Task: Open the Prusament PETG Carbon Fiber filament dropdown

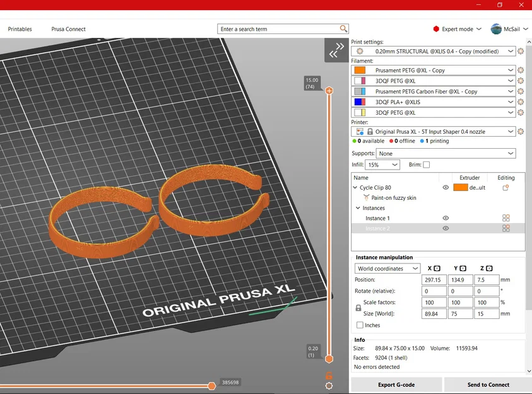Action: [x=434, y=91]
